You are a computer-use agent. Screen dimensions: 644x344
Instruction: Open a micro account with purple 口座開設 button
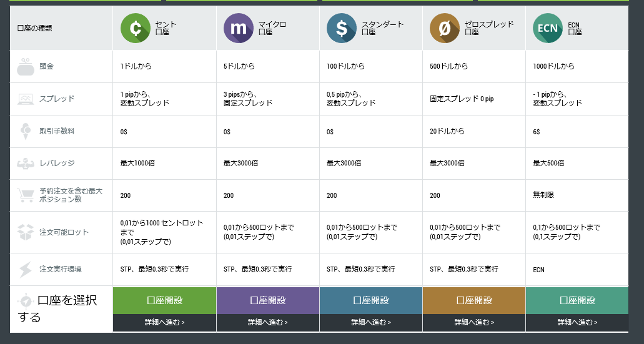point(268,300)
